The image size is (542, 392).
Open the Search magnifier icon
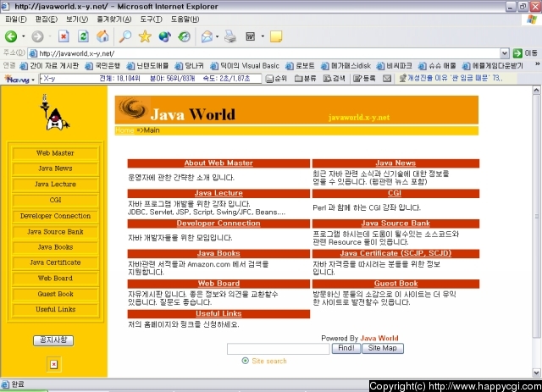coord(125,36)
